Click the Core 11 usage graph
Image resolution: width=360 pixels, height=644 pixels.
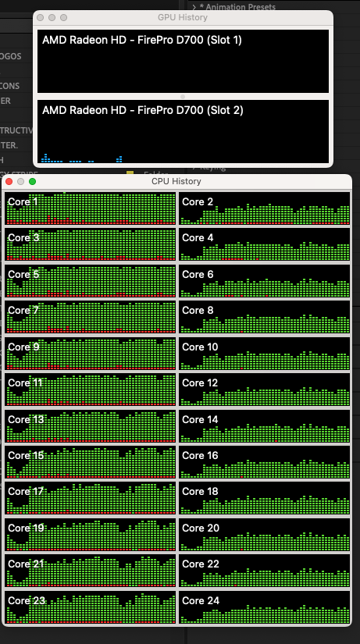coord(90,390)
